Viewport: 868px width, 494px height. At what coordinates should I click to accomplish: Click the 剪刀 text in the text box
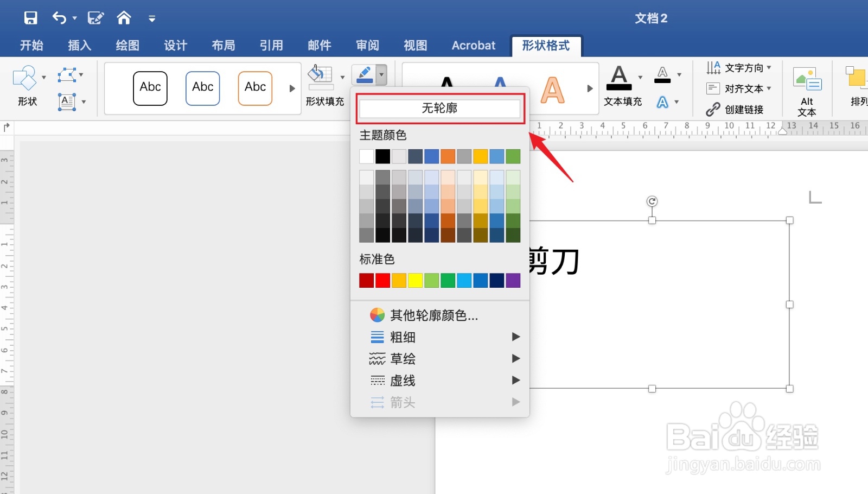click(x=554, y=261)
